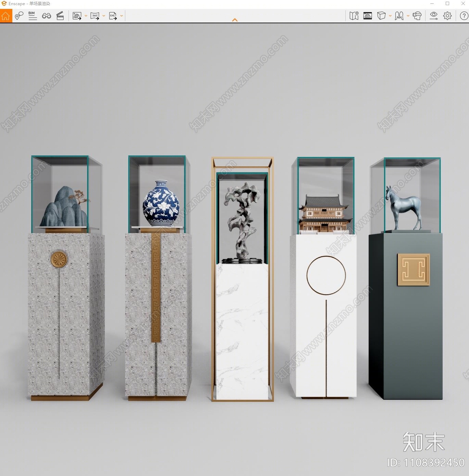This screenshot has height=476, width=469.
Task: Expand the Screenshot export dropdown arrow
Action: pyautogui.click(x=86, y=16)
